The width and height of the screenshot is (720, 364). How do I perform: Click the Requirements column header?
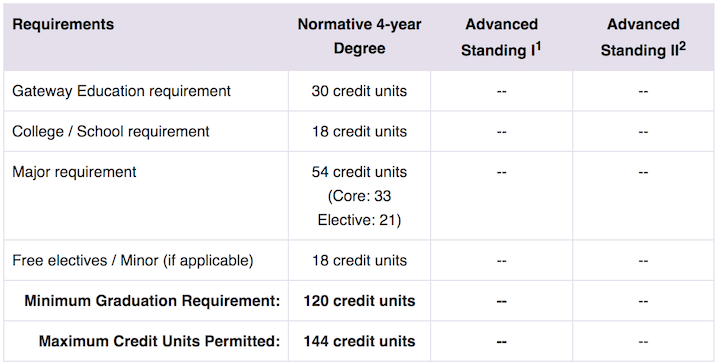[63, 24]
